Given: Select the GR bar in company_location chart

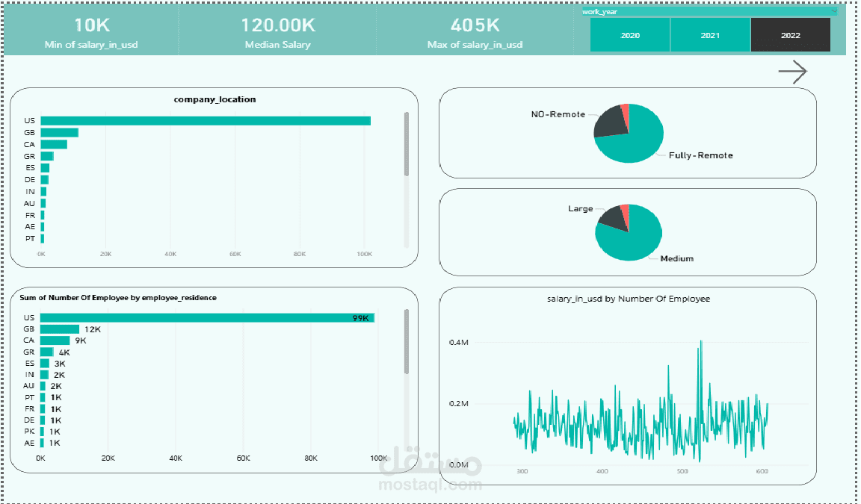Looking at the screenshot, I should click(x=46, y=156).
